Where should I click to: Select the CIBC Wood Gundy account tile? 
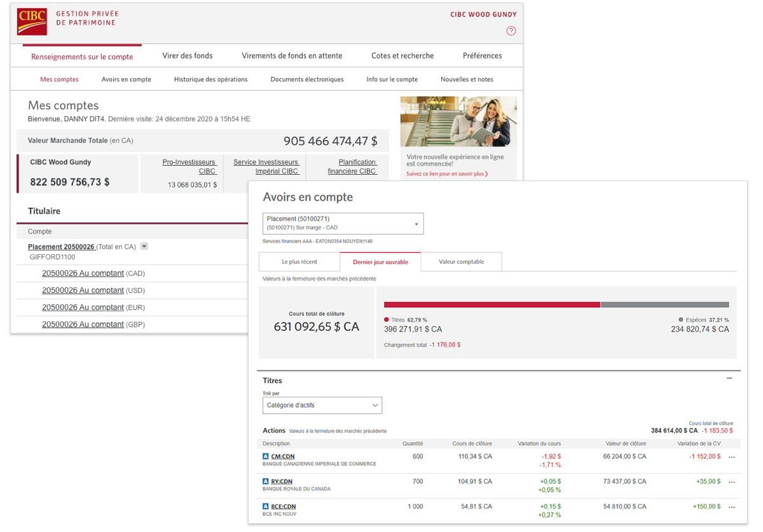(x=78, y=173)
